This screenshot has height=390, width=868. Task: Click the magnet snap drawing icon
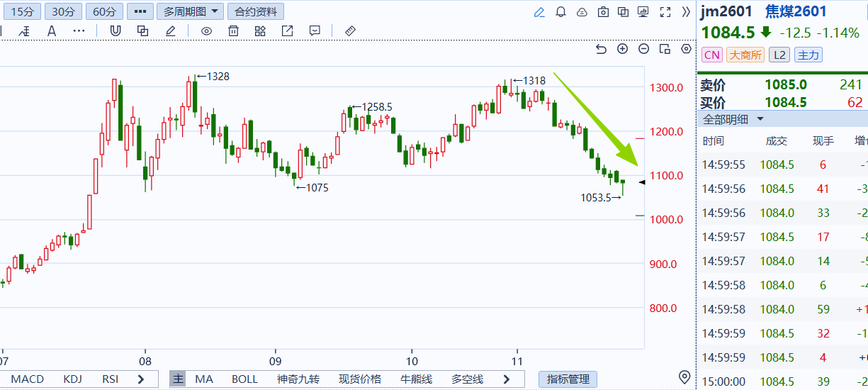(115, 31)
